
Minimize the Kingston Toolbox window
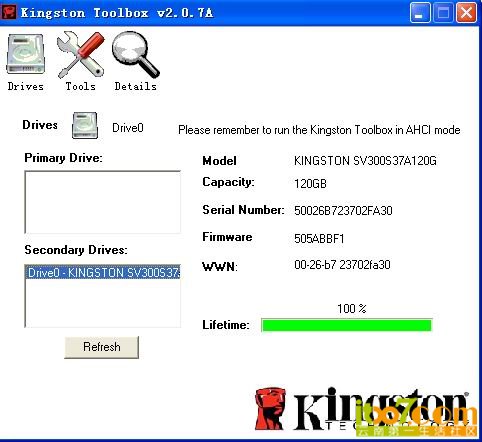[x=420, y=13]
